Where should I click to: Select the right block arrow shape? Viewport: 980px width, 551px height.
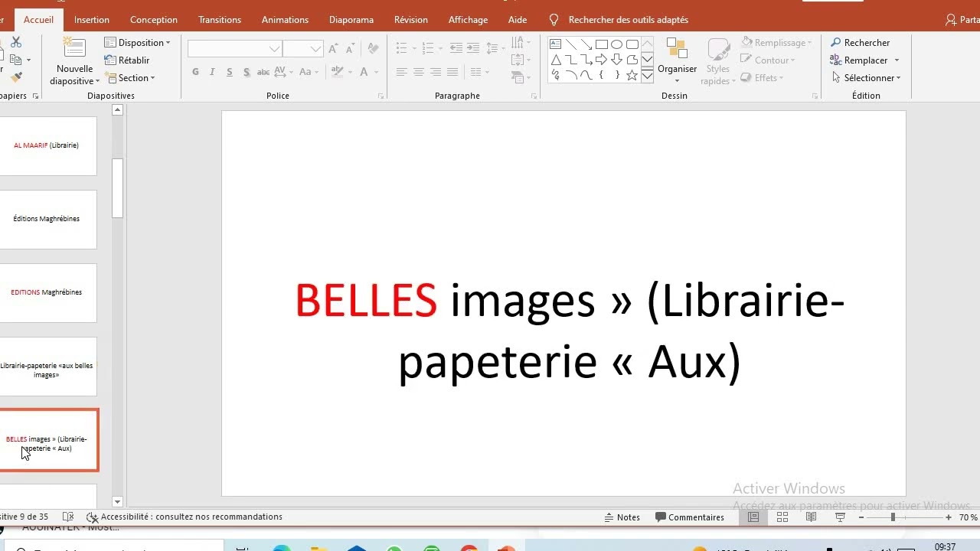[602, 60]
